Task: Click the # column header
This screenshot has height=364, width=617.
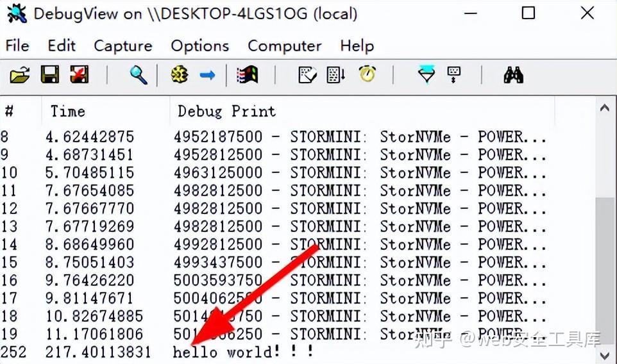Action: coord(21,112)
